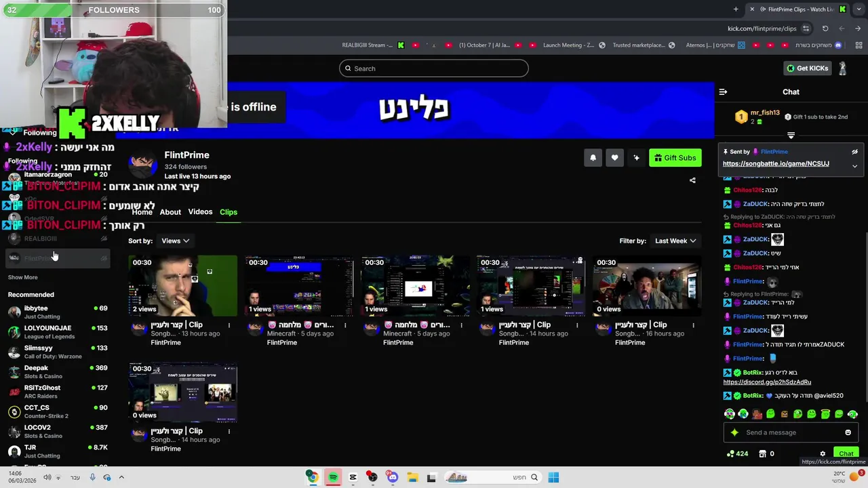Viewport: 868px width, 488px height.
Task: Click the Windows Start button
Action: tap(553, 477)
